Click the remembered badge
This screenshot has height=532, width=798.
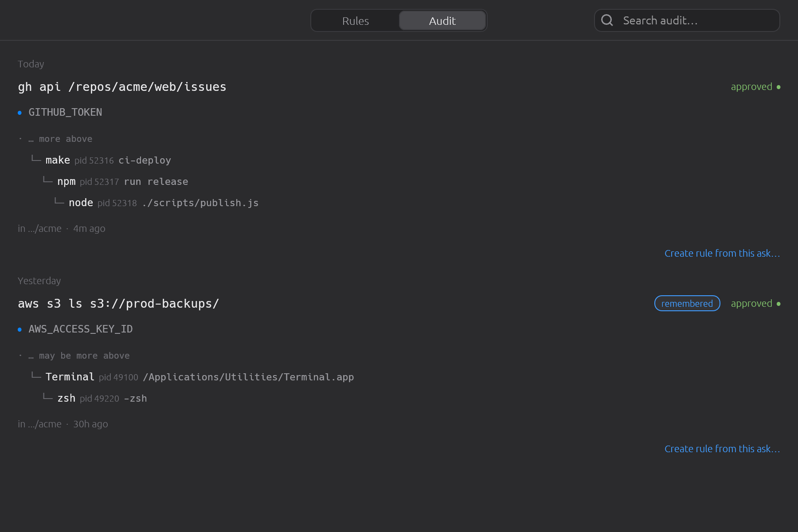687,304
